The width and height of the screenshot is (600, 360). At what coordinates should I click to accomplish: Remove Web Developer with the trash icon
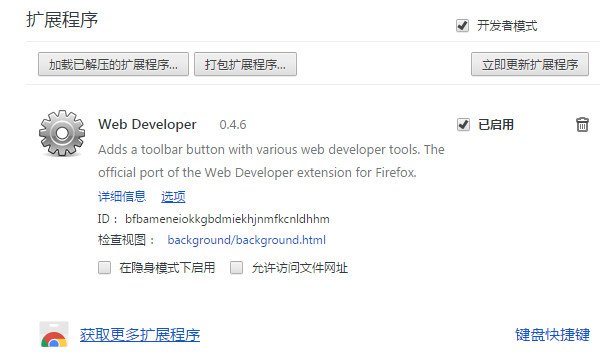click(x=582, y=124)
